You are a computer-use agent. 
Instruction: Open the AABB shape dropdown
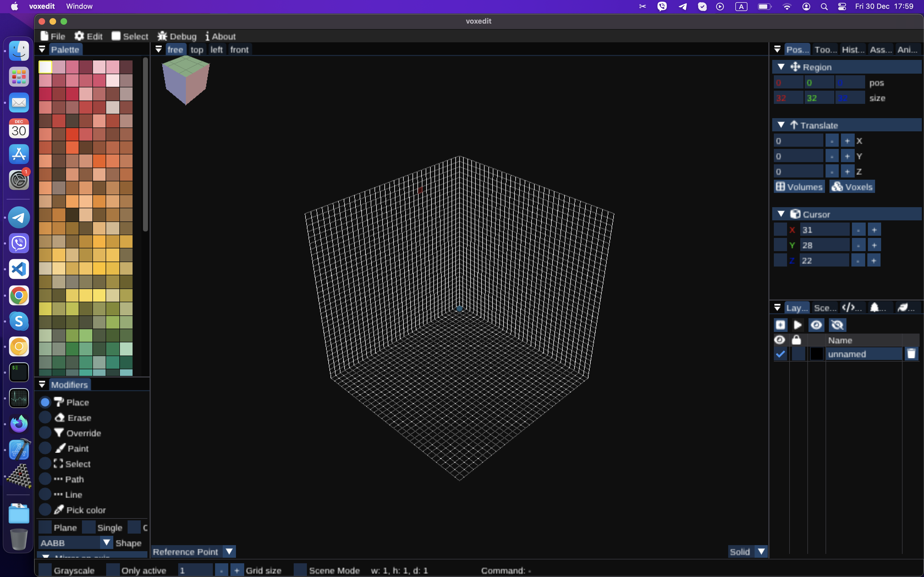106,542
